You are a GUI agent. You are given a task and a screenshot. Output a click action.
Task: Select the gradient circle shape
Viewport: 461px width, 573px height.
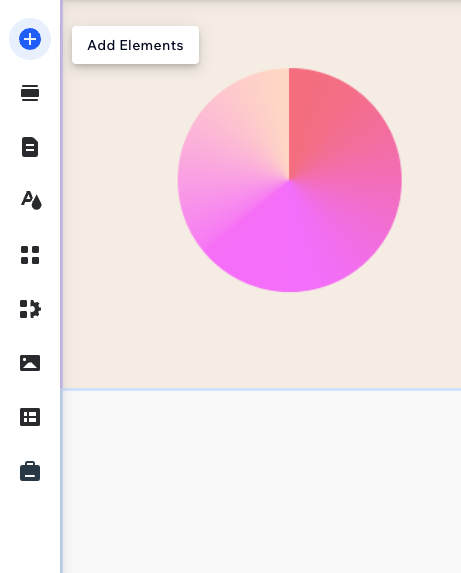point(290,180)
